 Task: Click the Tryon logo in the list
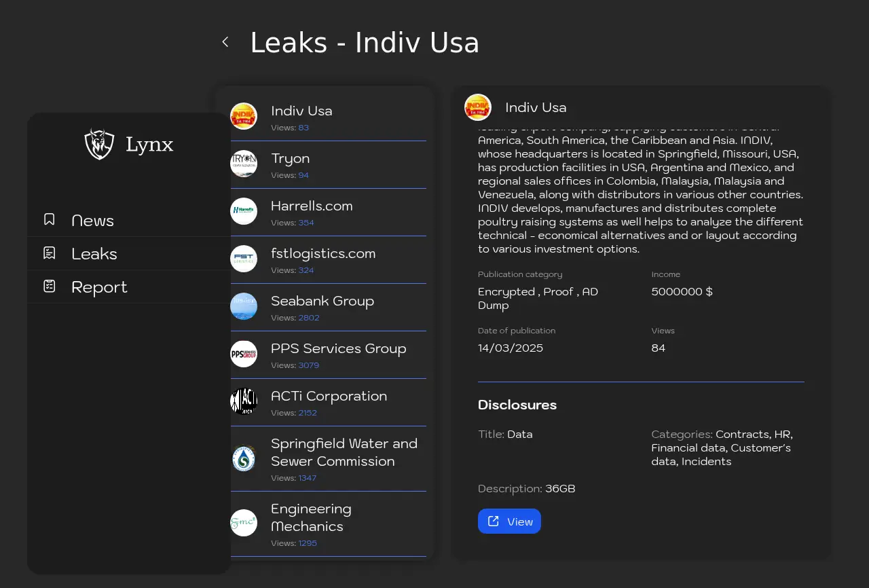click(244, 164)
